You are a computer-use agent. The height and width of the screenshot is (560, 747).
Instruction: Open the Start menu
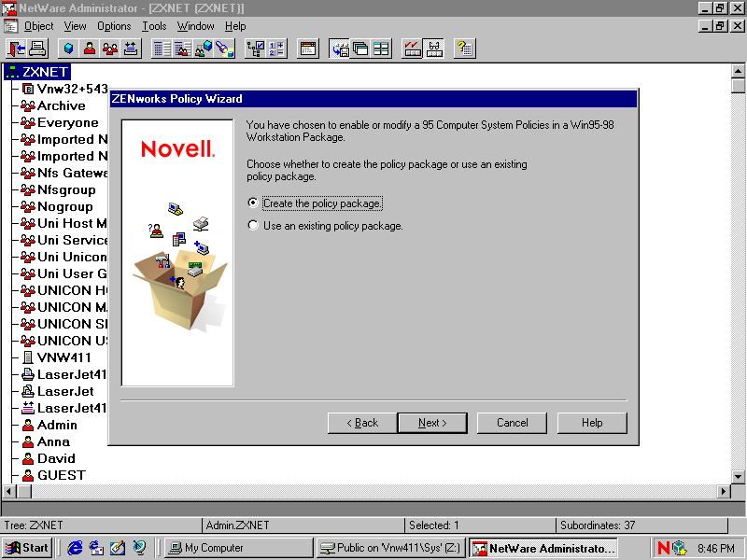pos(27,548)
